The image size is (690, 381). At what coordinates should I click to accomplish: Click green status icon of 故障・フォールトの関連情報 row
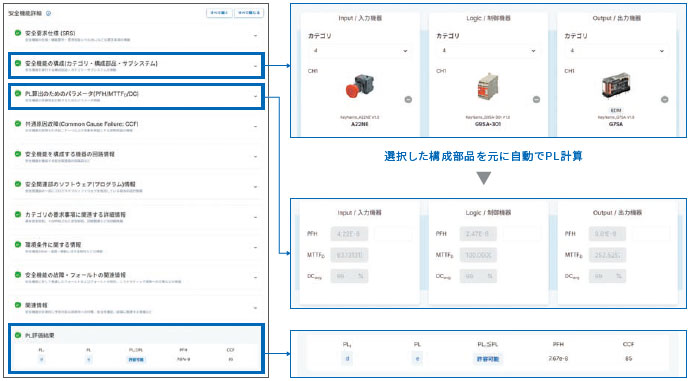point(18,275)
